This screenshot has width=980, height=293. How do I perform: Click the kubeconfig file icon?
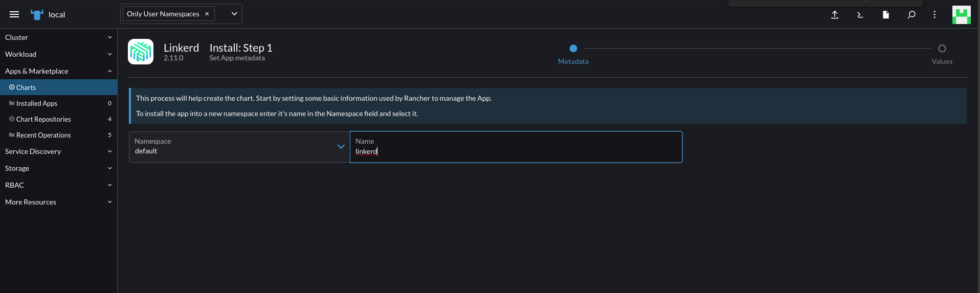[886, 15]
